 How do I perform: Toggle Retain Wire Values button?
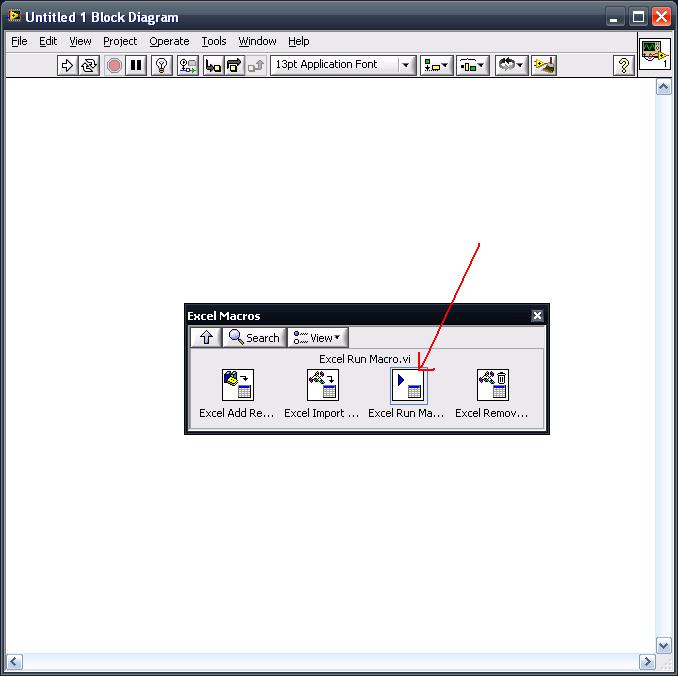click(x=188, y=66)
